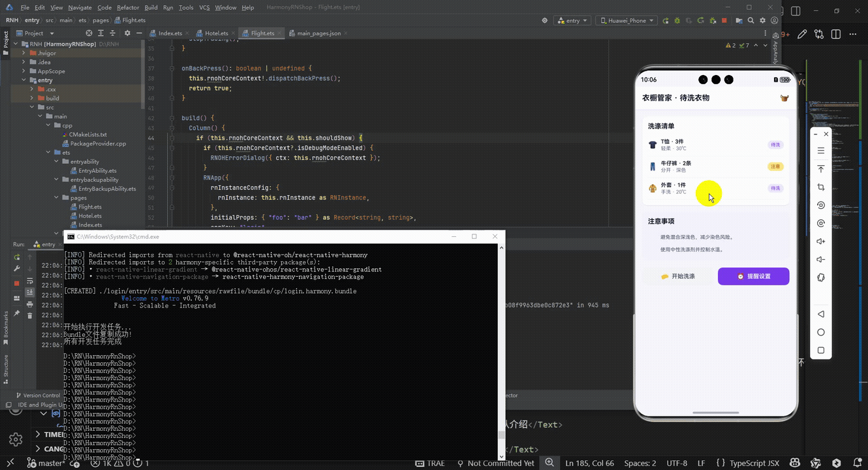The height and width of the screenshot is (470, 868).
Task: Tap emulator recent apps square button
Action: coord(821,351)
